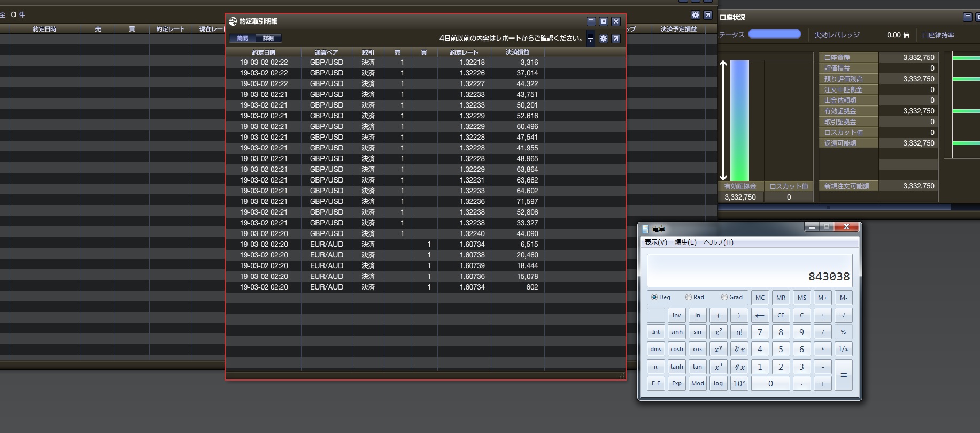Click the sinh key on calculator
The height and width of the screenshot is (433, 980).
pos(676,332)
